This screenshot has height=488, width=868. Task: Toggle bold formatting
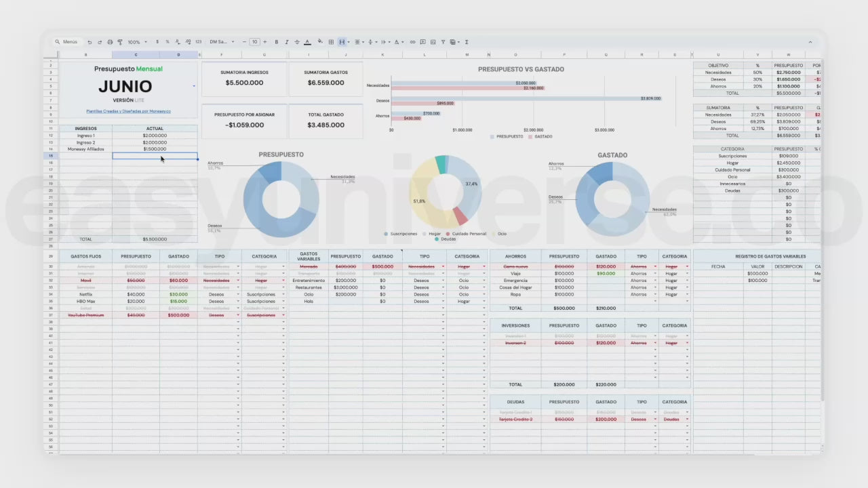276,42
